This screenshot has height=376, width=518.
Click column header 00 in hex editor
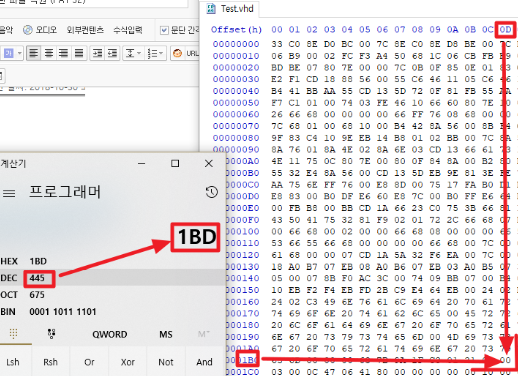pos(277,30)
